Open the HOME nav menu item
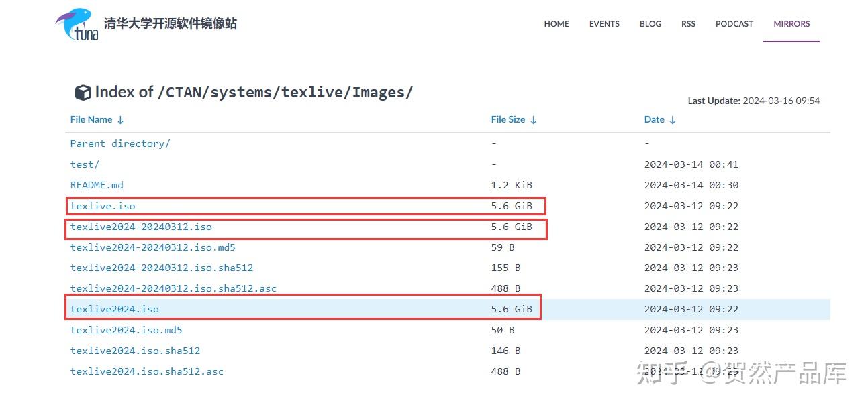The width and height of the screenshot is (868, 407). pos(557,24)
